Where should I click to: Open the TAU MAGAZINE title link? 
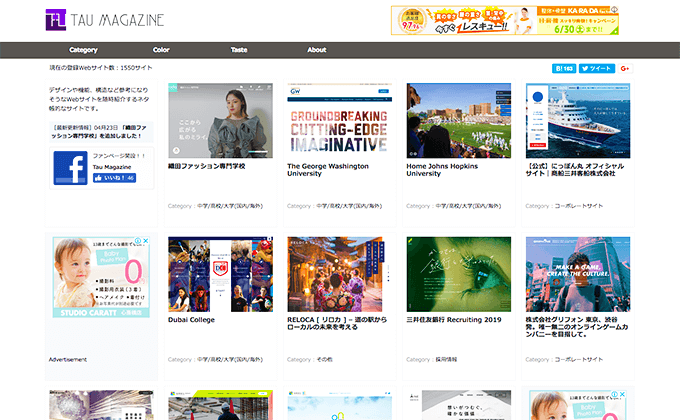(118, 20)
